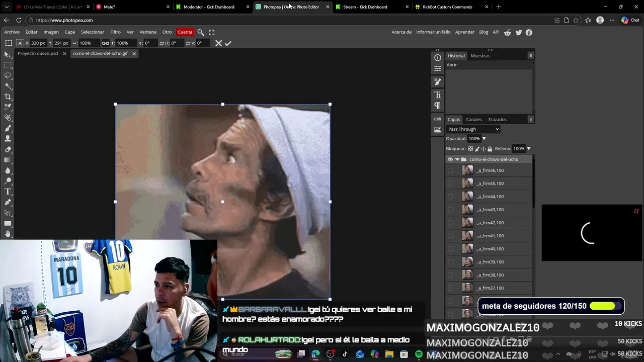This screenshot has height=362, width=644.
Task: Switch to the Canales tab
Action: click(474, 119)
